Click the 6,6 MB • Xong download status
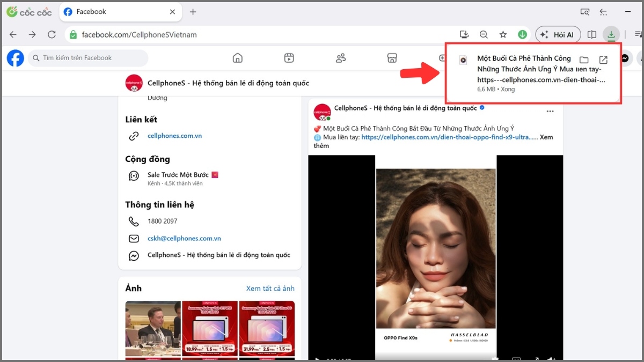This screenshot has height=362, width=644. [x=496, y=89]
